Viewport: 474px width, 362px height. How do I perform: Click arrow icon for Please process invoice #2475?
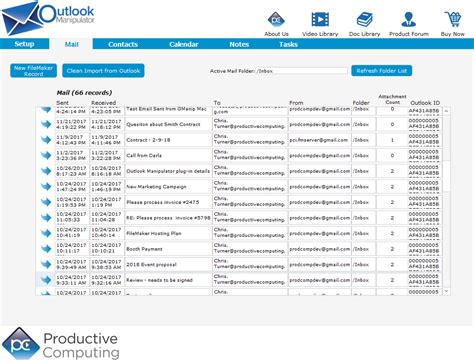click(x=46, y=202)
